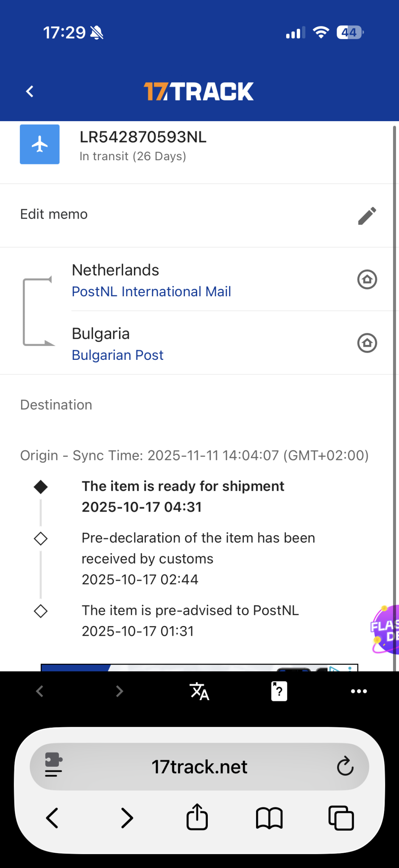Open the Bulgarian Post link
The image size is (399, 868).
coord(117,355)
